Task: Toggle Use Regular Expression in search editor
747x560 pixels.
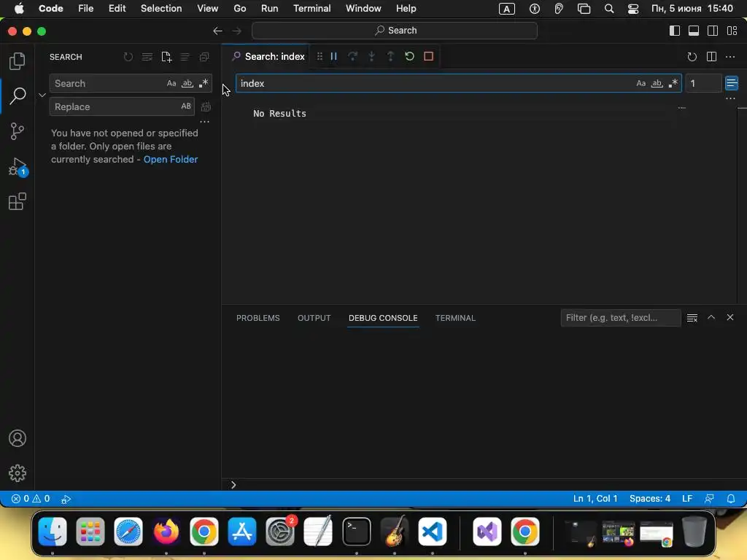Action: click(673, 83)
